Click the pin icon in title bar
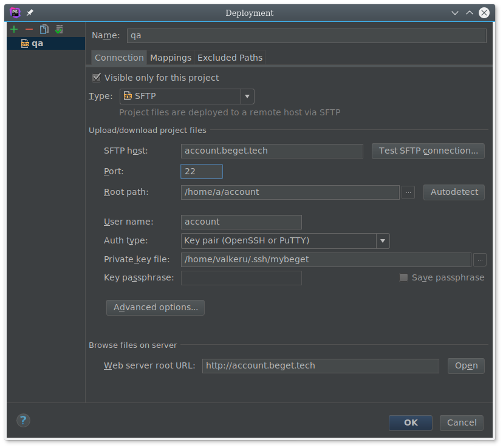Viewport: 503px width, 448px height. click(30, 13)
